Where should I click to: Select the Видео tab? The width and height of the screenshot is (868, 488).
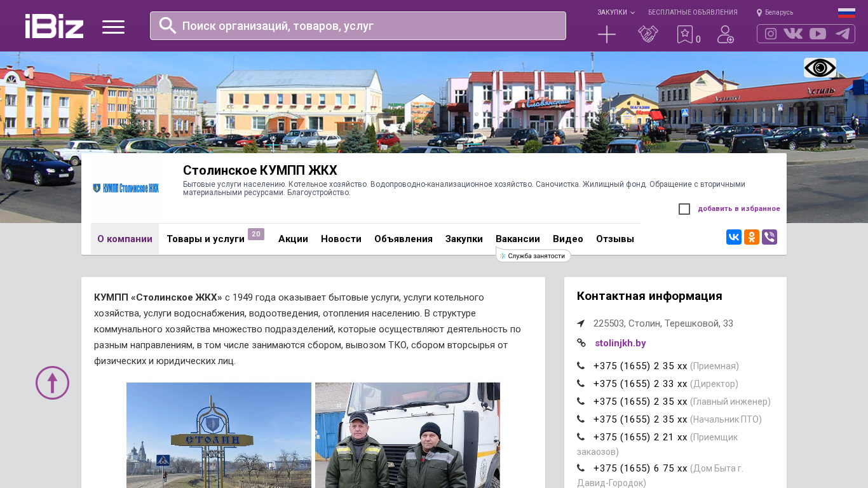coord(568,239)
